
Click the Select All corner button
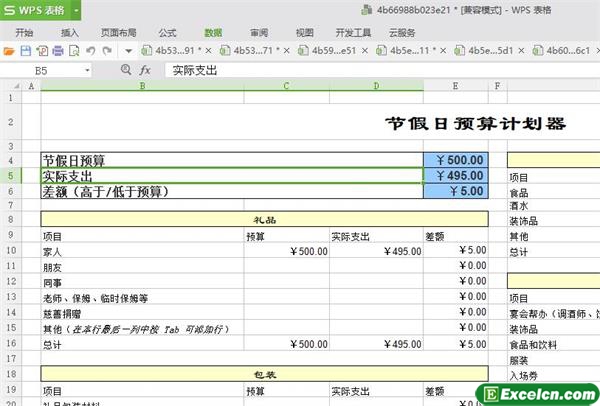10,87
